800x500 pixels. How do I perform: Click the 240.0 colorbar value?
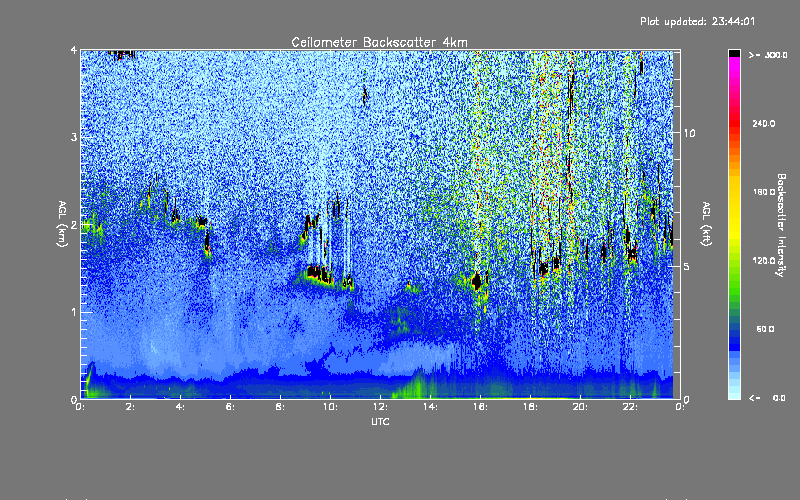[764, 123]
